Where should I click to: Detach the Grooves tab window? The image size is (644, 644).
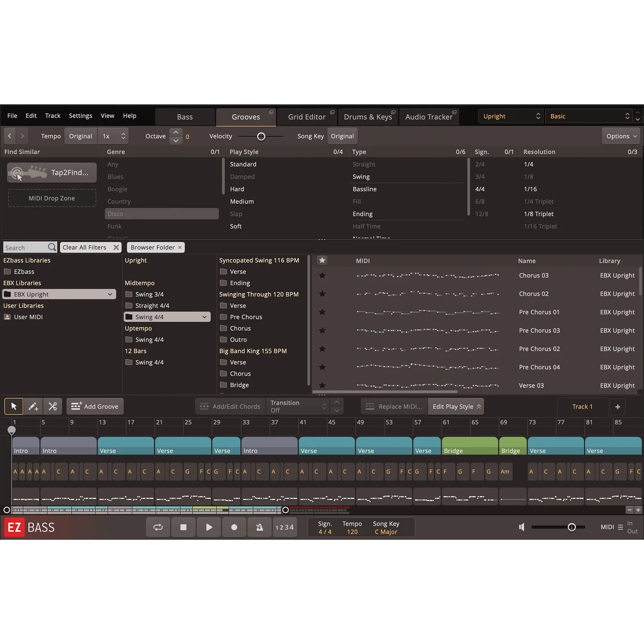coord(271,112)
